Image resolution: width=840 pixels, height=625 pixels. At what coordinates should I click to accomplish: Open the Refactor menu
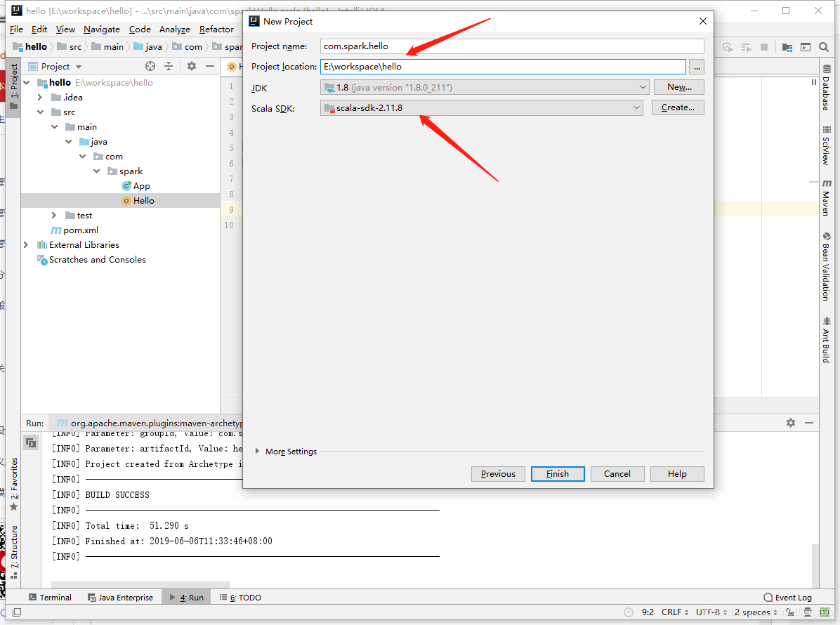coord(216,29)
